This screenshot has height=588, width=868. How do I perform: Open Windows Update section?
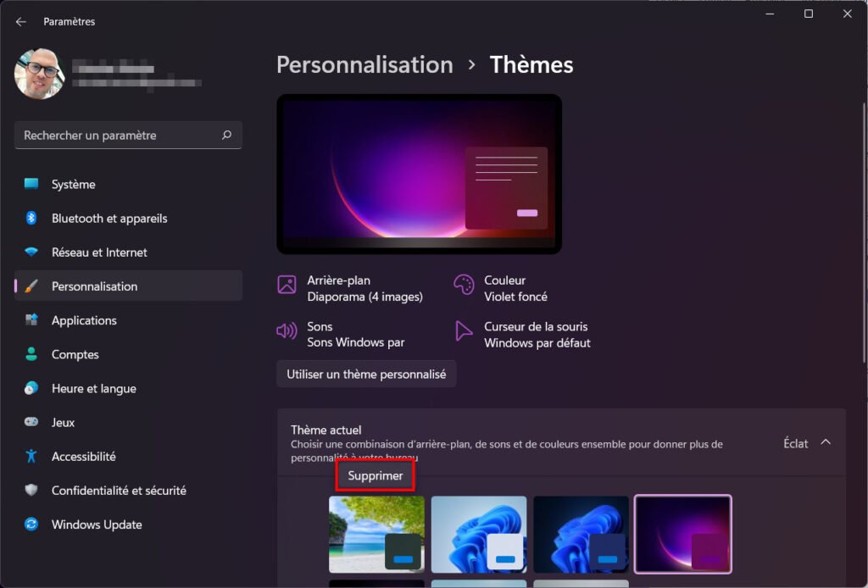(x=129, y=524)
